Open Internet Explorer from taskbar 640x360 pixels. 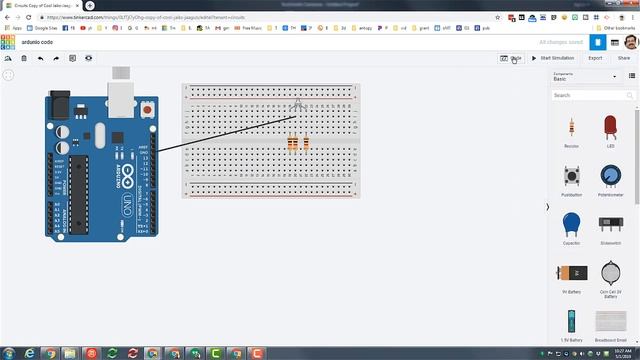(x=30, y=353)
